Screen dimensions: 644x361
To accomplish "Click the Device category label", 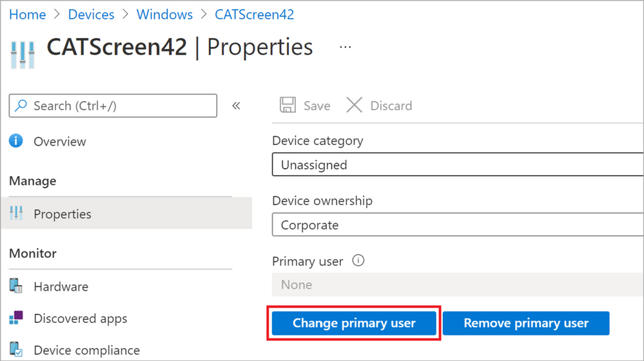I will tap(318, 141).
